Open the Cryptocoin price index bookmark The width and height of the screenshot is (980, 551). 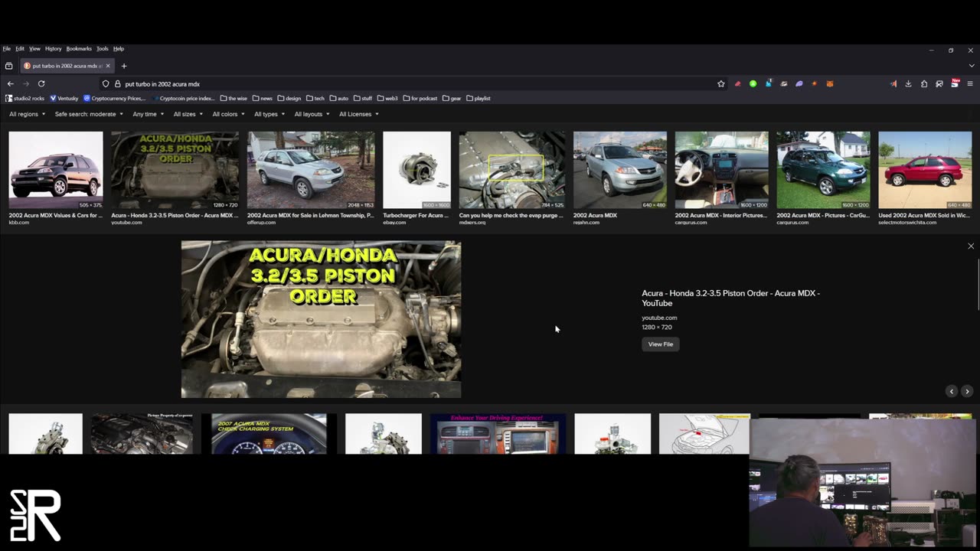pos(183,98)
